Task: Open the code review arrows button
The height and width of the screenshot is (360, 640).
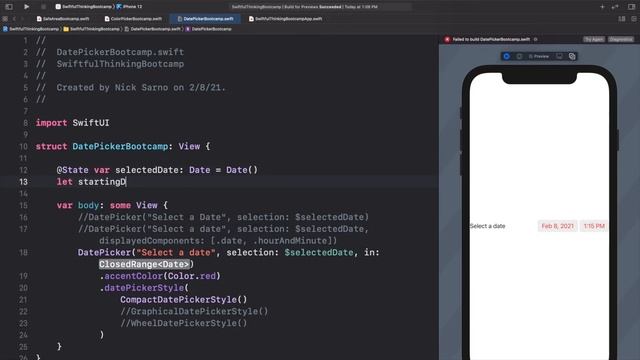Action: click(x=615, y=7)
